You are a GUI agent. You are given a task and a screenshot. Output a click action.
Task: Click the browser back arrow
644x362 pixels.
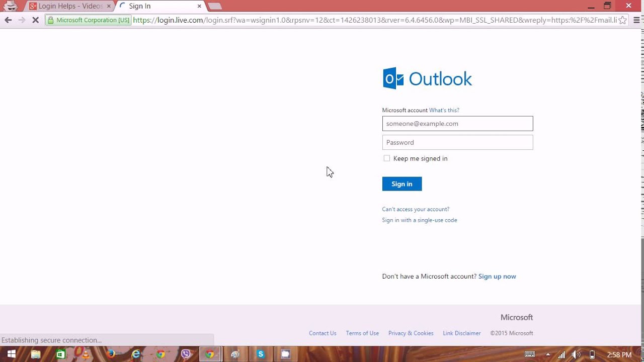[8, 20]
